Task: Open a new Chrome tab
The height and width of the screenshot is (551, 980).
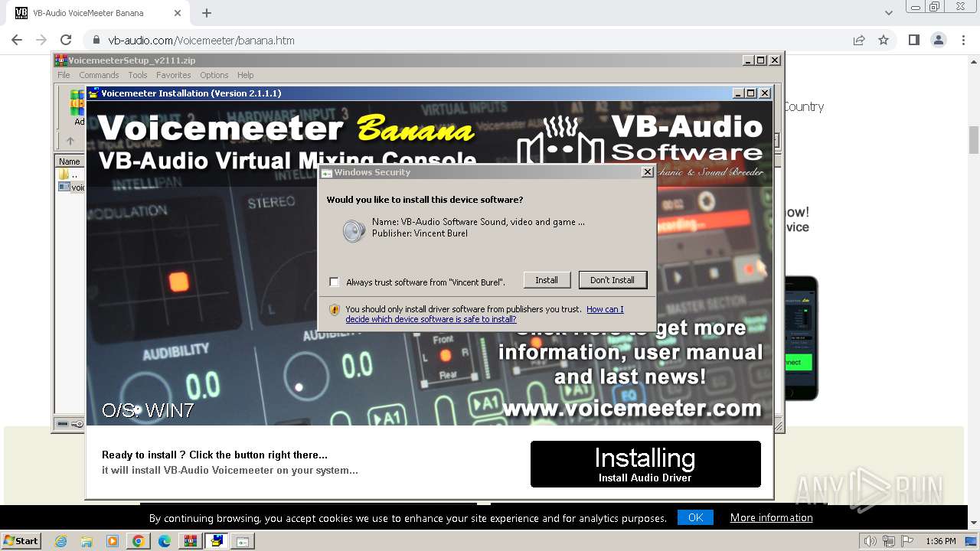Action: [207, 13]
